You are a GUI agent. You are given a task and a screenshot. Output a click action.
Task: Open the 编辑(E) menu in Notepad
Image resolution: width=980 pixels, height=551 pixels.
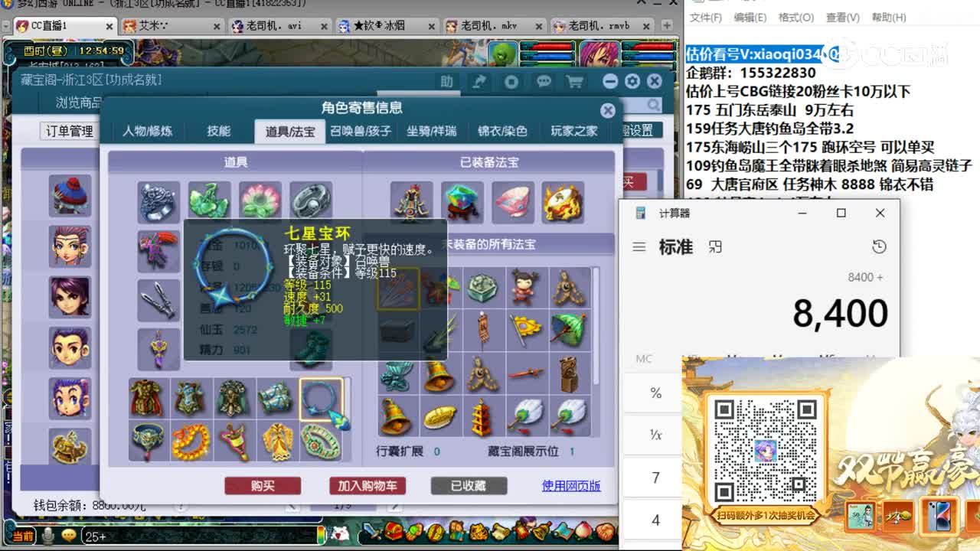pyautogui.click(x=750, y=17)
